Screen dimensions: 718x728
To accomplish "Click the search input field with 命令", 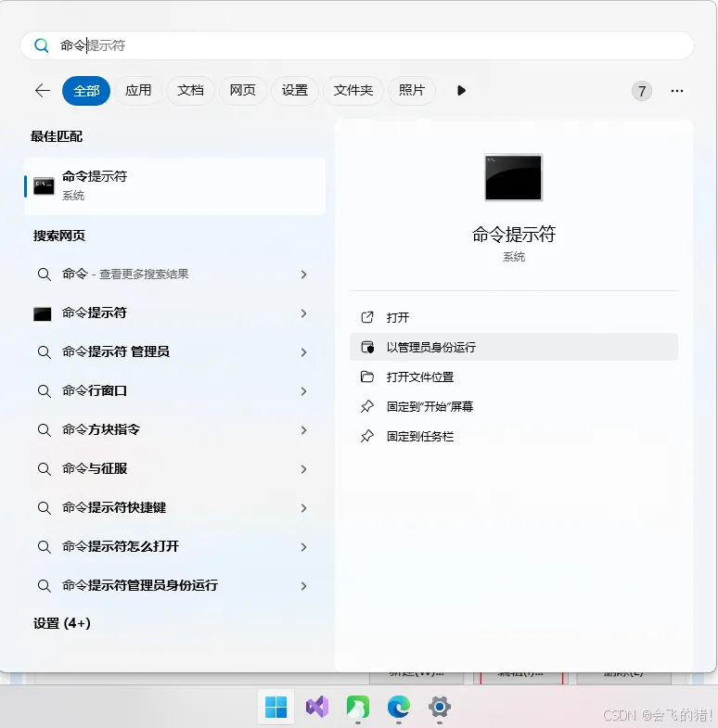I will tap(356, 45).
